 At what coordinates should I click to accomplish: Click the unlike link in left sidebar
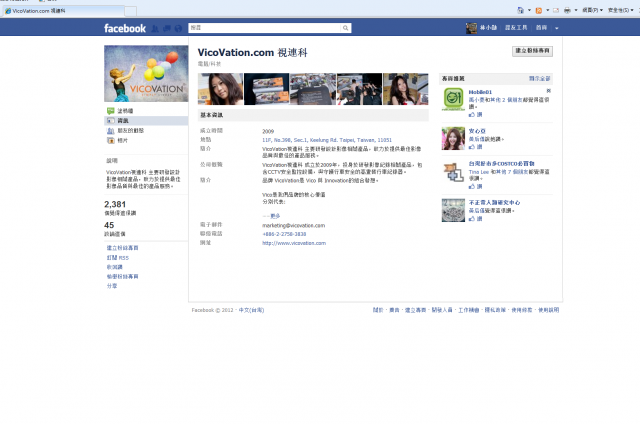tap(115, 267)
